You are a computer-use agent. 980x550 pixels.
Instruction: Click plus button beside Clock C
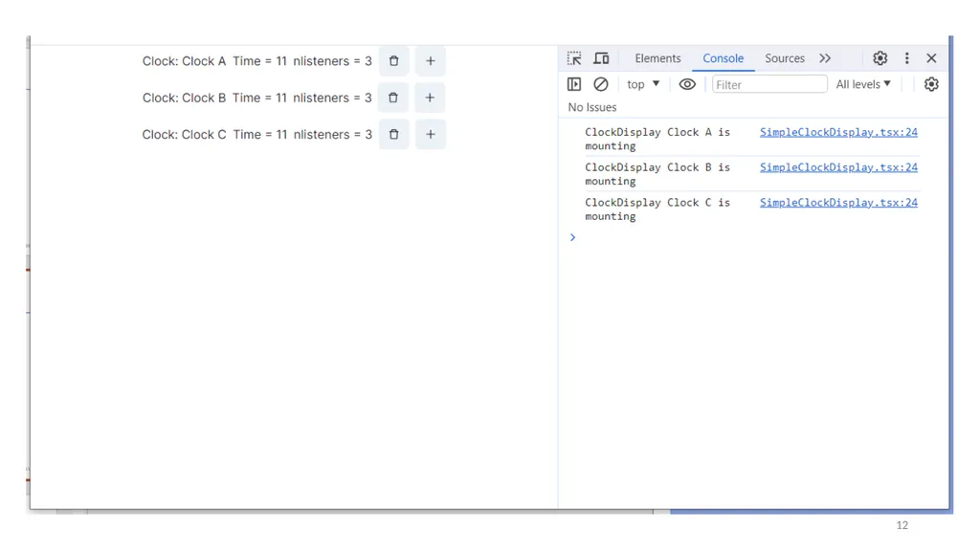pos(430,134)
